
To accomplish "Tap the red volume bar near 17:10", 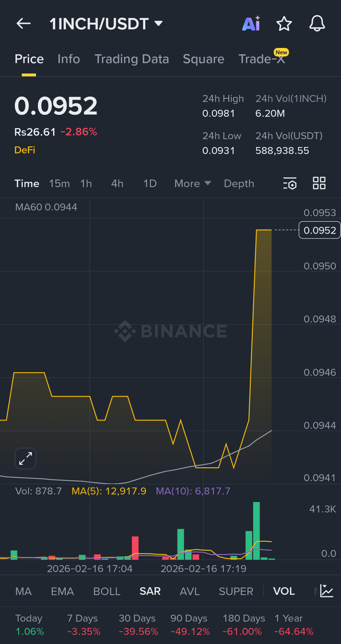I will pyautogui.click(x=135, y=548).
